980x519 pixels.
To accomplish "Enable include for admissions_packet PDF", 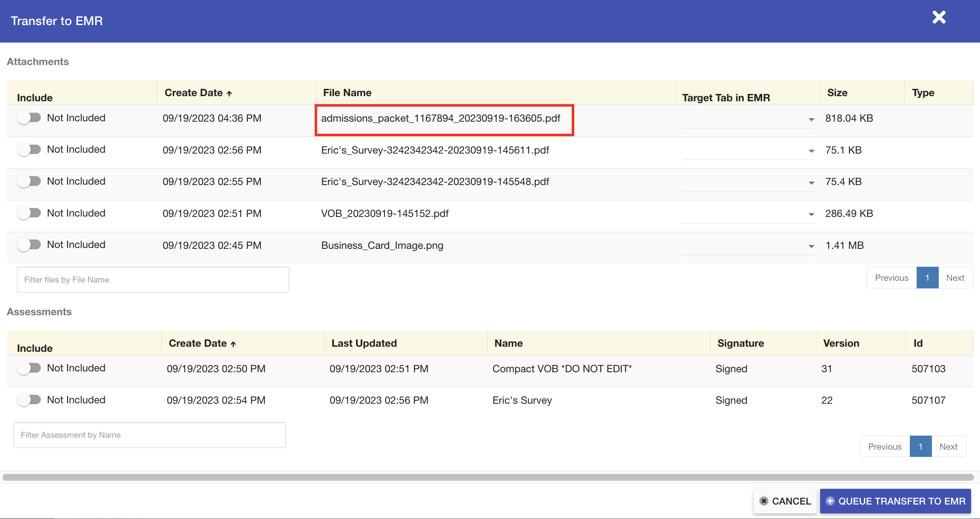I will point(29,117).
